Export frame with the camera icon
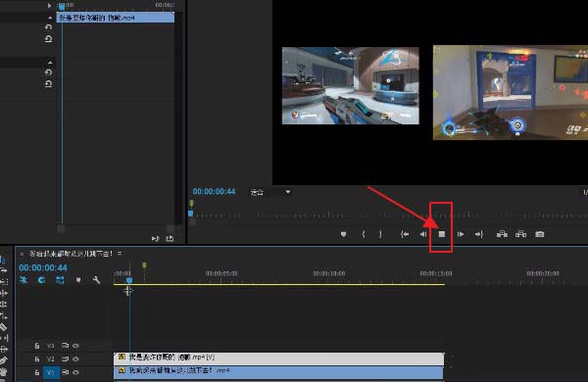This screenshot has width=588, height=382. click(x=540, y=234)
